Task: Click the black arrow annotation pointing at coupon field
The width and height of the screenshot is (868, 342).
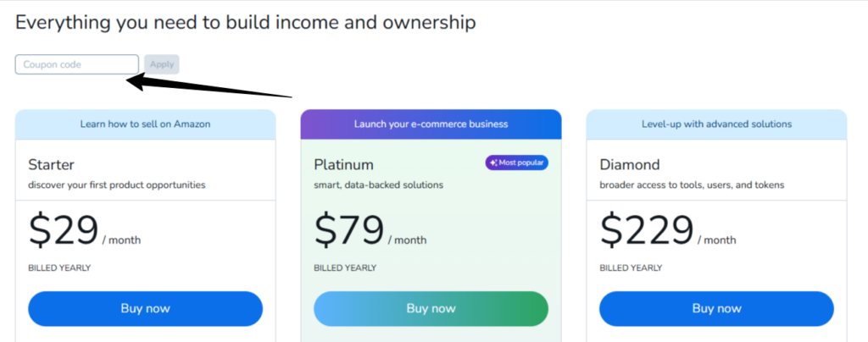Action: tap(209, 87)
